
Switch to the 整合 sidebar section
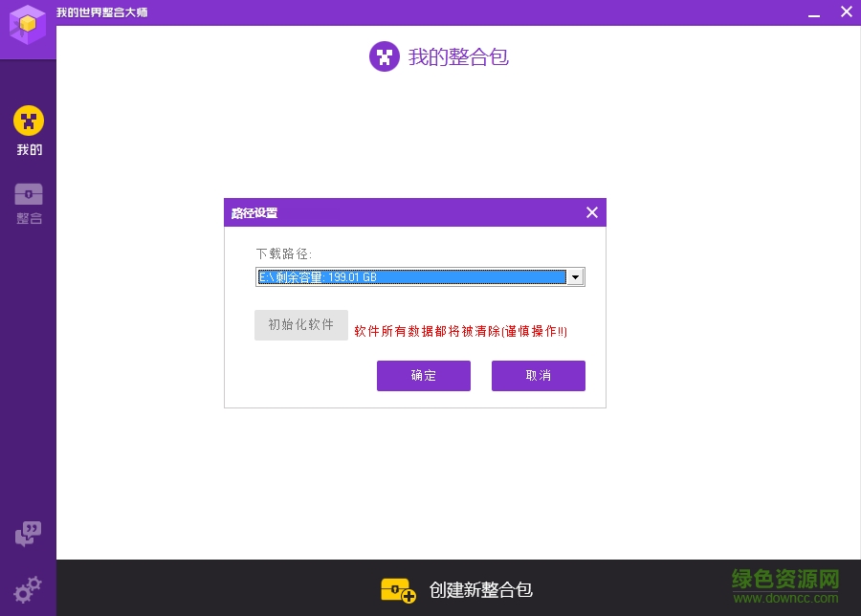tap(29, 203)
